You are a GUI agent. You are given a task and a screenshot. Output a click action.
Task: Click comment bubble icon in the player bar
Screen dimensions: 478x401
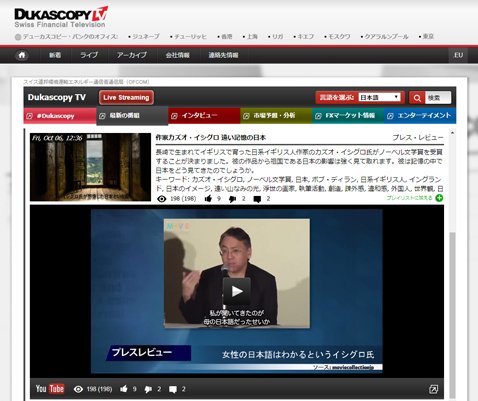(173, 389)
